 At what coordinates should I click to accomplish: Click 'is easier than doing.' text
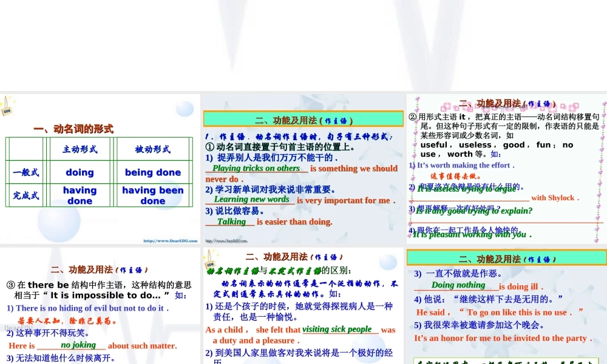click(x=294, y=221)
